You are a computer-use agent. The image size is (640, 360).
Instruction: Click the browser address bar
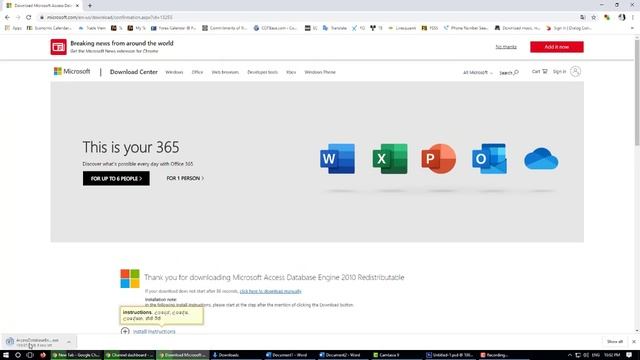(x=306, y=17)
